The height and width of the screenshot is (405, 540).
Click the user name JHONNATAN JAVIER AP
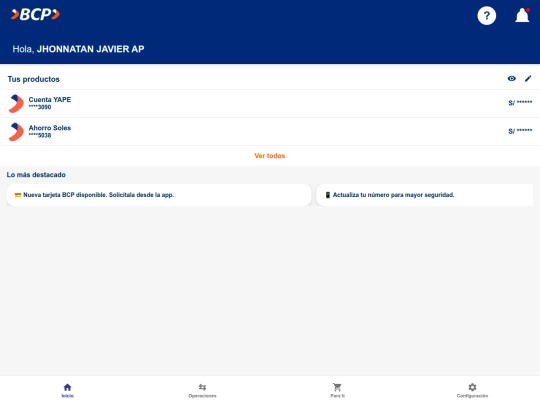pos(91,49)
